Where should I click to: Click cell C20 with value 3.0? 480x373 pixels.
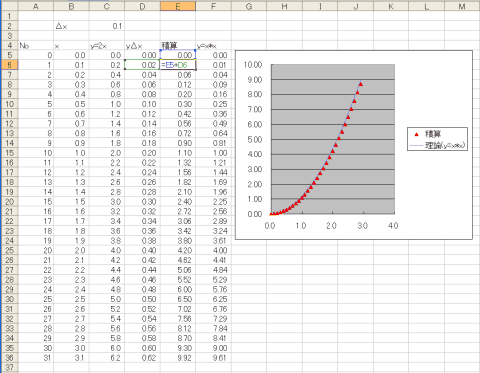coord(107,202)
